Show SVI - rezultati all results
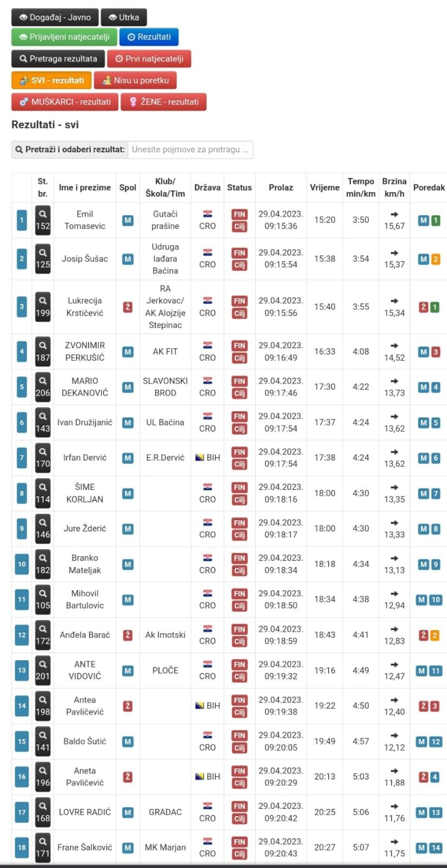Image resolution: width=447 pixels, height=868 pixels. click(x=52, y=80)
